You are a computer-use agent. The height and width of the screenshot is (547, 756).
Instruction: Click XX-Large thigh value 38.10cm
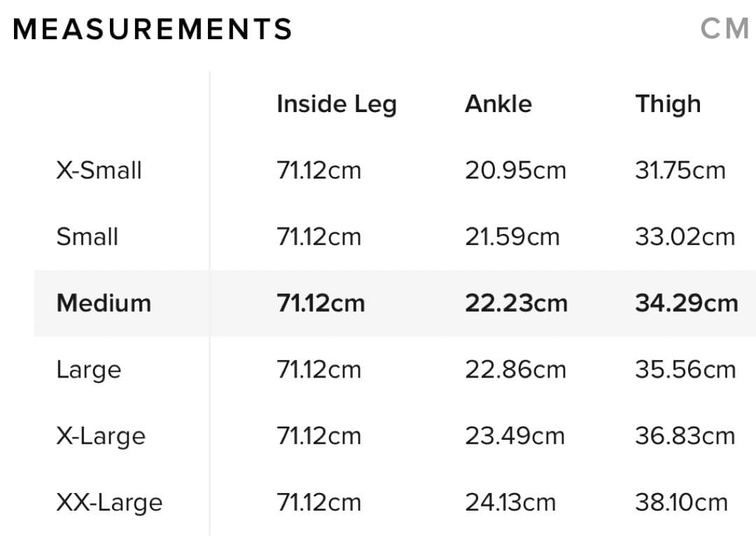(681, 503)
